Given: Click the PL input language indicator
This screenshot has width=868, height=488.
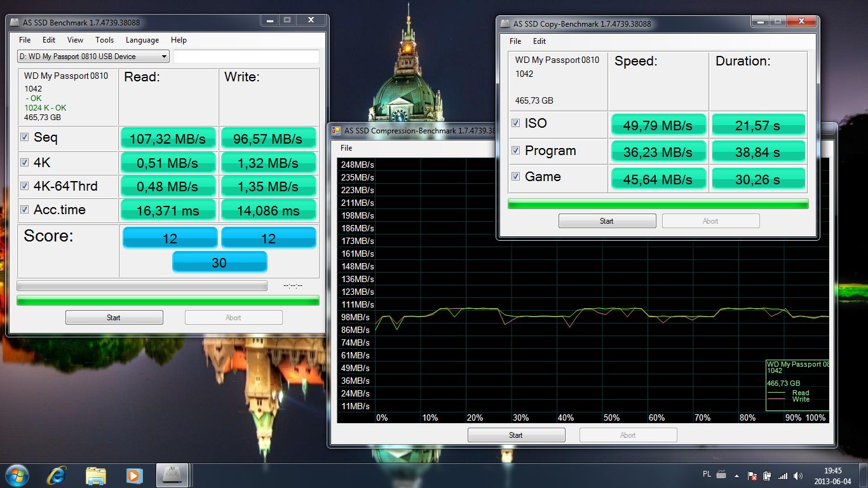Looking at the screenshot, I should coord(707,474).
